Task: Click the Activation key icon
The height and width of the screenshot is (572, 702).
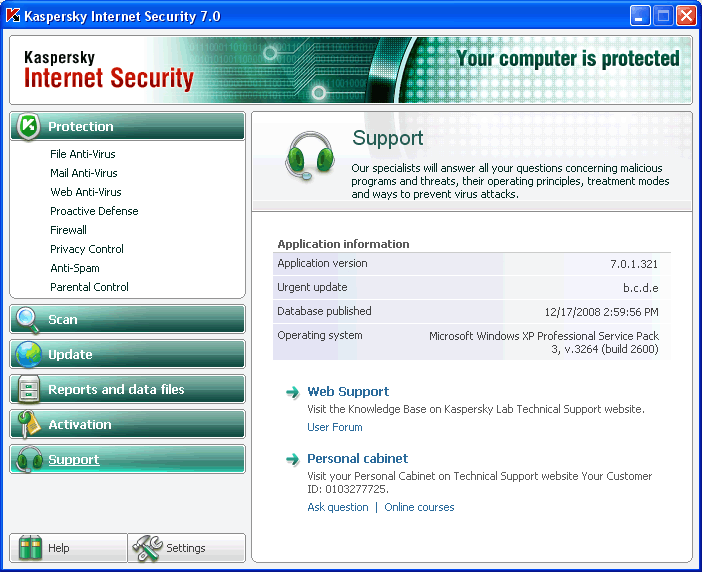Action: [x=28, y=424]
